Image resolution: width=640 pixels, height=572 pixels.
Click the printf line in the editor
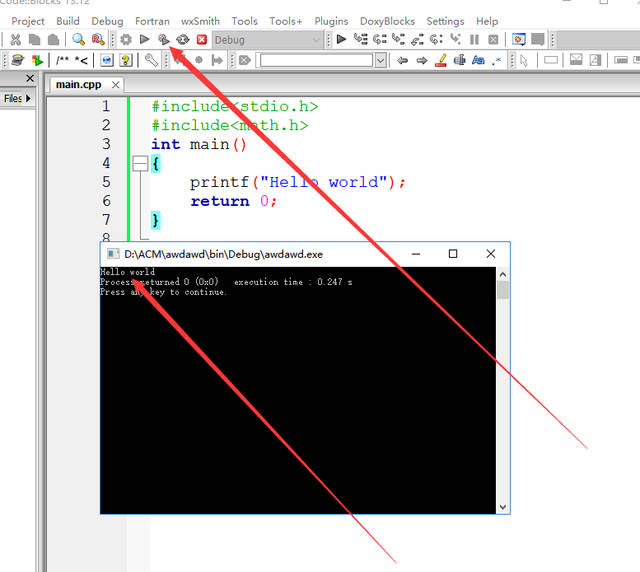point(298,182)
